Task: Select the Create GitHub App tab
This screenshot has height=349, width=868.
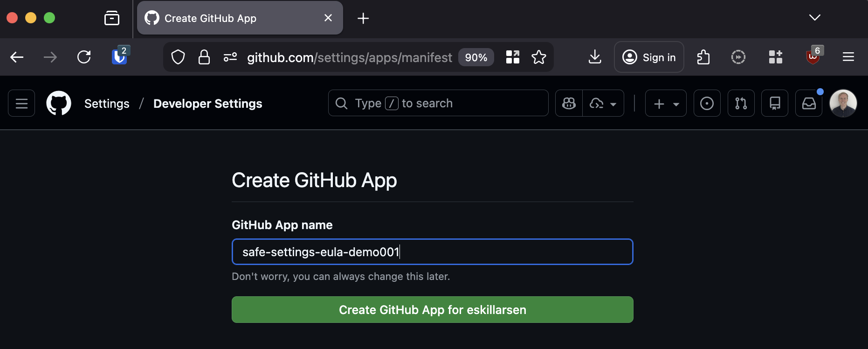Action: (240, 18)
